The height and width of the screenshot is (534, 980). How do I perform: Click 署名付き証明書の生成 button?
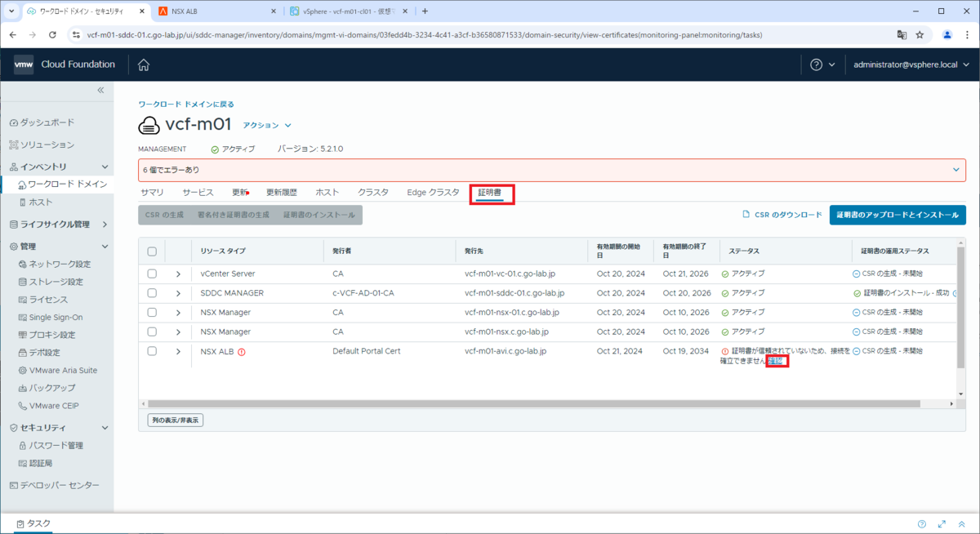click(233, 215)
